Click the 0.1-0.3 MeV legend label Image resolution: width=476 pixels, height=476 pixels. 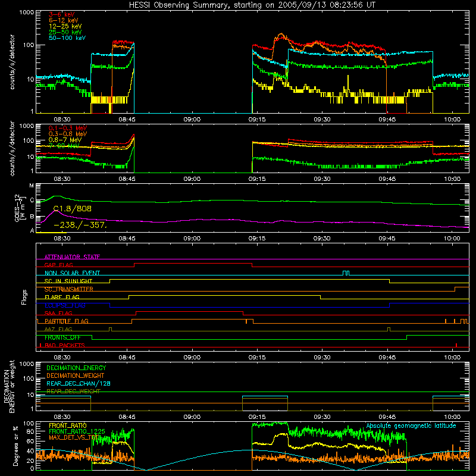(68, 129)
